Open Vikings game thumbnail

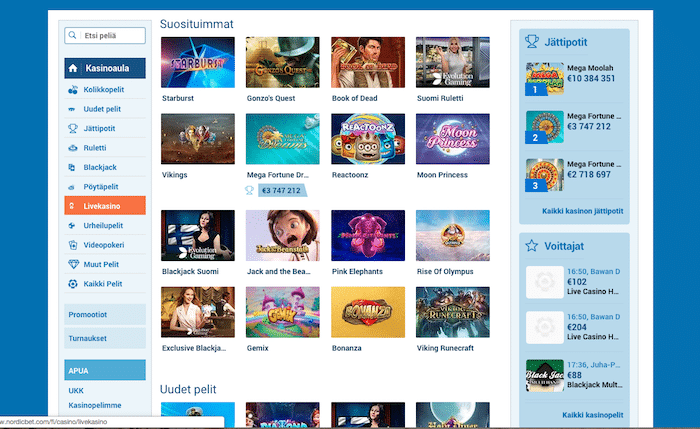click(198, 139)
